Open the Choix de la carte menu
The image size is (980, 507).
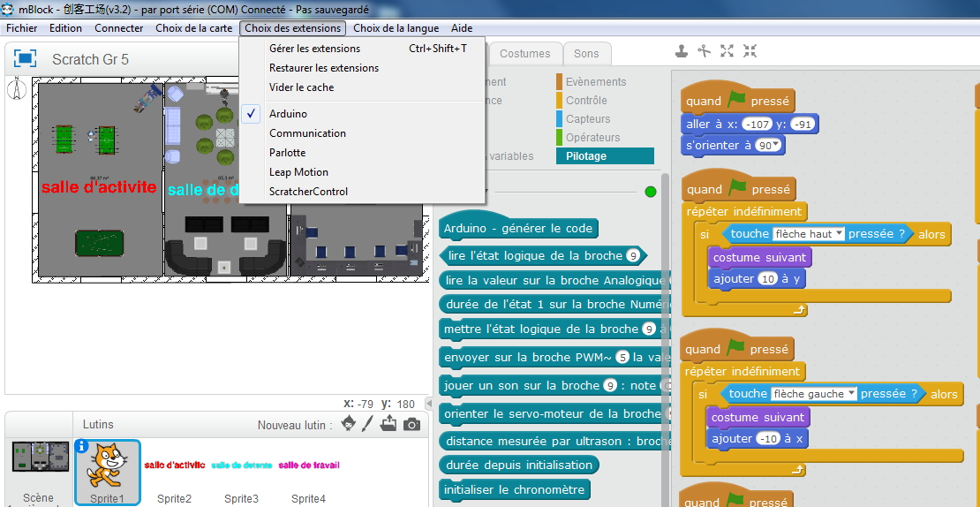tap(193, 28)
